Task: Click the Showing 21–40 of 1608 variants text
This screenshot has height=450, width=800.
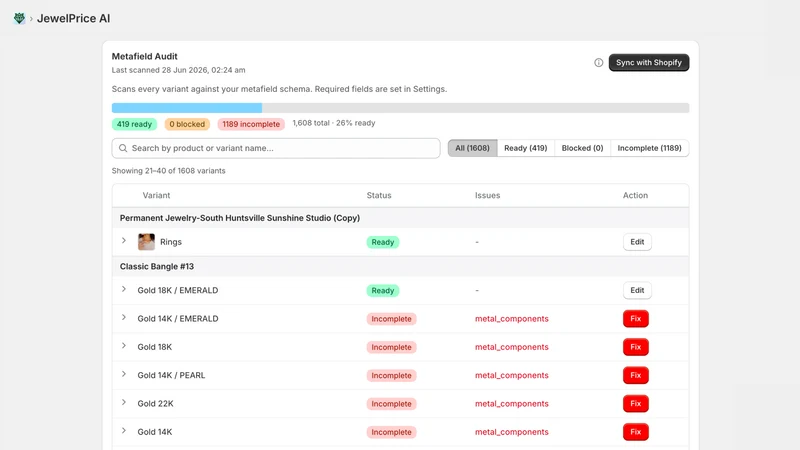Action: pos(168,171)
